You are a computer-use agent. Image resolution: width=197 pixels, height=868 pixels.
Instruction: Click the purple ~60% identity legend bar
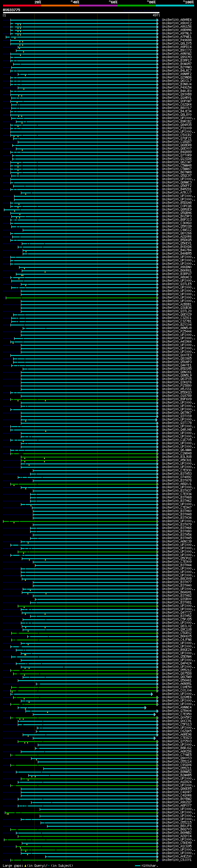99,6
